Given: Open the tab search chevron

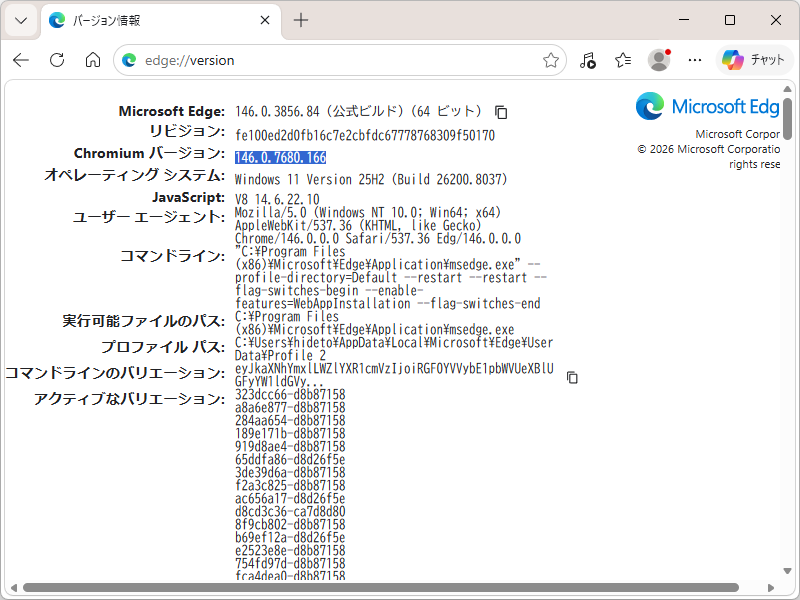Looking at the screenshot, I should 20,20.
